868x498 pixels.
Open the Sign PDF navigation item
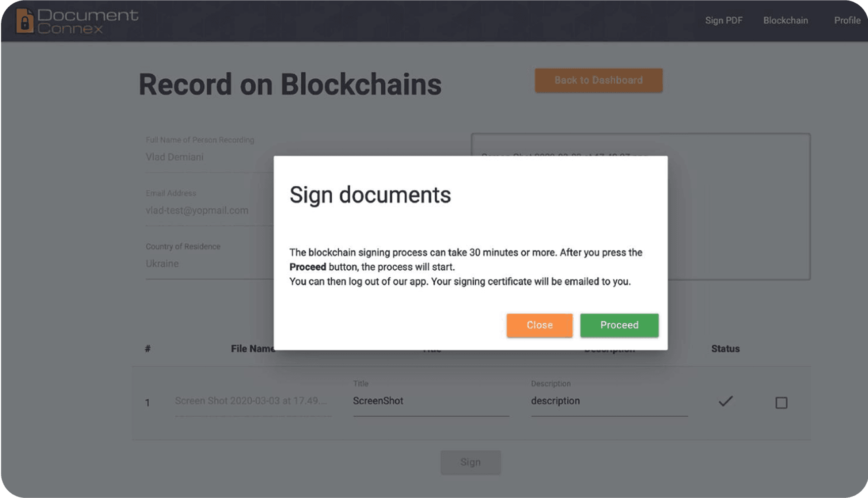(723, 21)
